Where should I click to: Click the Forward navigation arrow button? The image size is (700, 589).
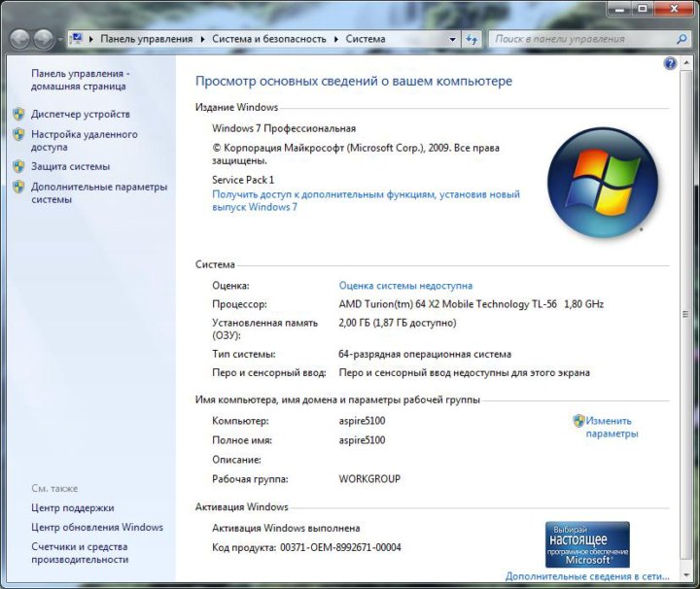45,39
